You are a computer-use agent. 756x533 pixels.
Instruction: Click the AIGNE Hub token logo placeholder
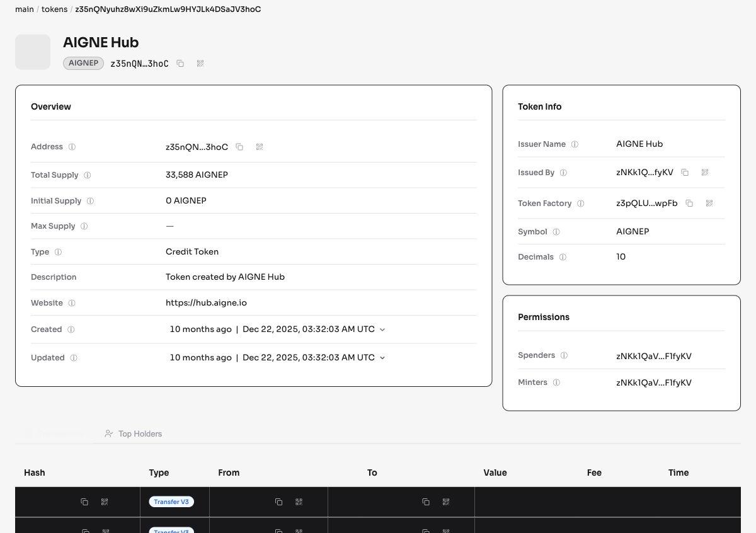tap(33, 52)
